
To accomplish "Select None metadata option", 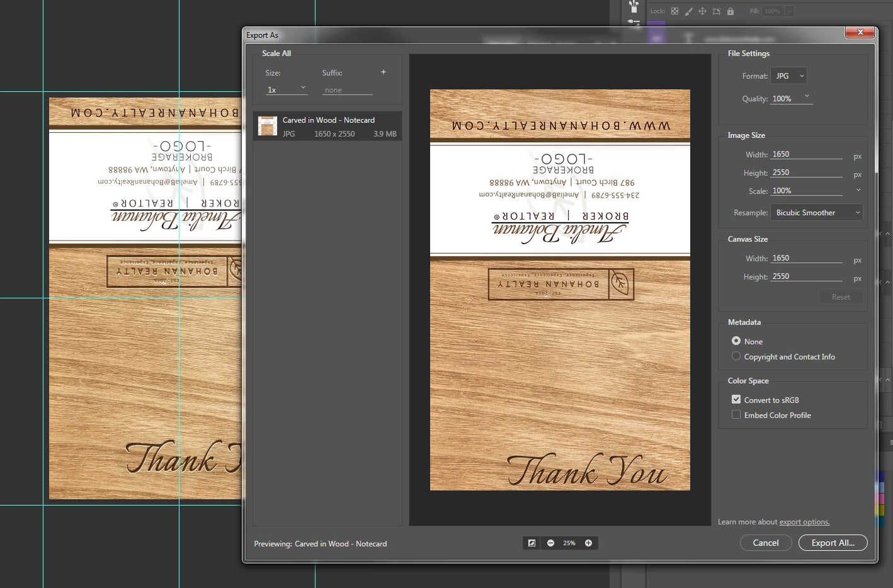I will (x=736, y=341).
